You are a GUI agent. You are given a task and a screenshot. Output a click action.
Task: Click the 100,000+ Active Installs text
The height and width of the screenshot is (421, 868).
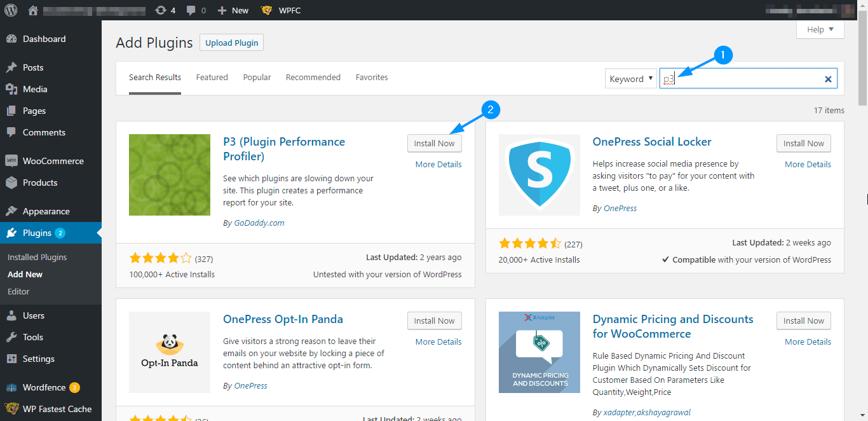pyautogui.click(x=172, y=275)
